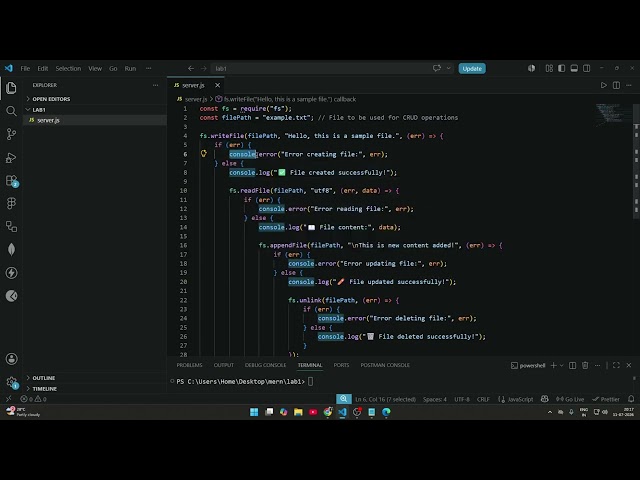Open the Accounts icon in activity bar
This screenshot has height=480, width=640.
(11, 359)
